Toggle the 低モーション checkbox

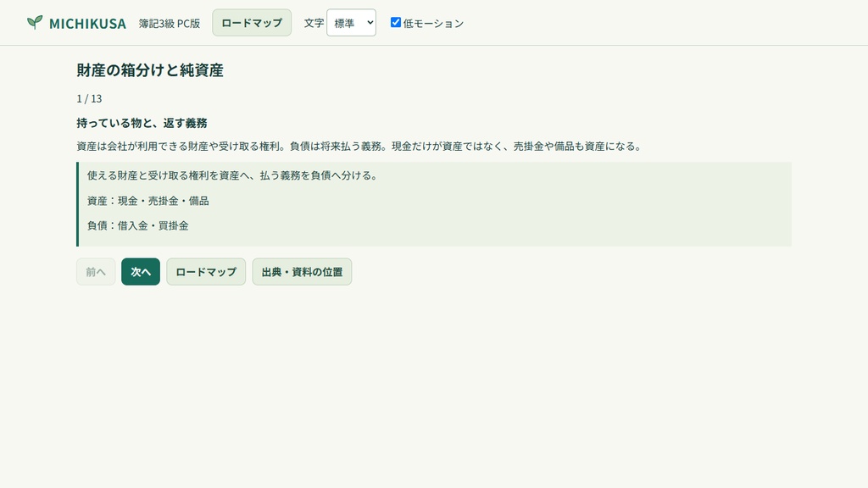point(395,22)
